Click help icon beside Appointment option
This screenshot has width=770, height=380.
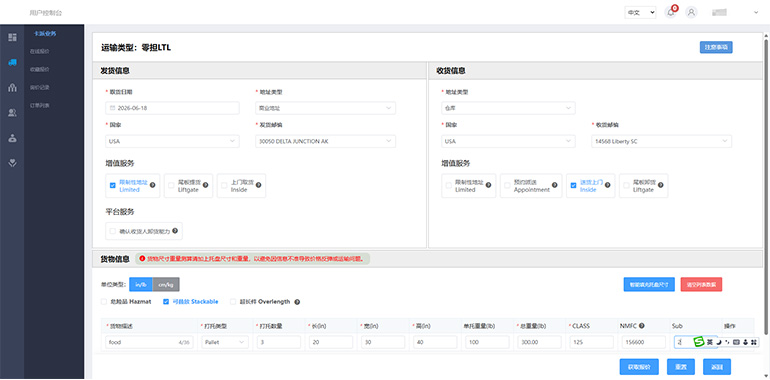point(554,185)
